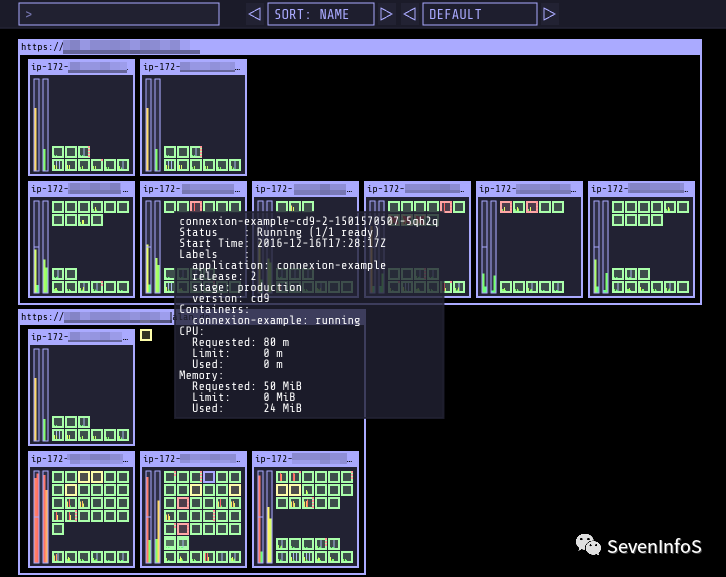Select the standalone yellow pod beside lower cluster's first node
The width and height of the screenshot is (726, 577).
pos(146,335)
